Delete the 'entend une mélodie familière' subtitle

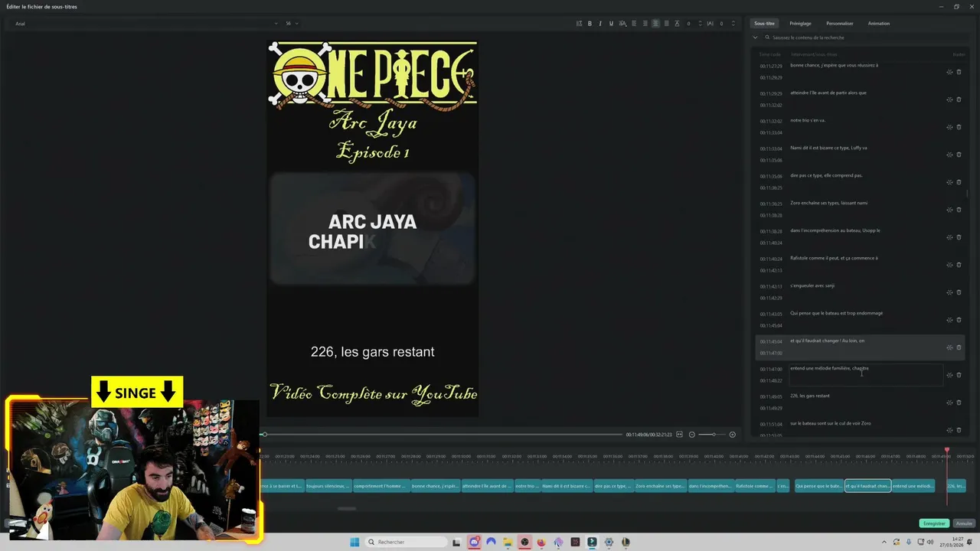[959, 375]
